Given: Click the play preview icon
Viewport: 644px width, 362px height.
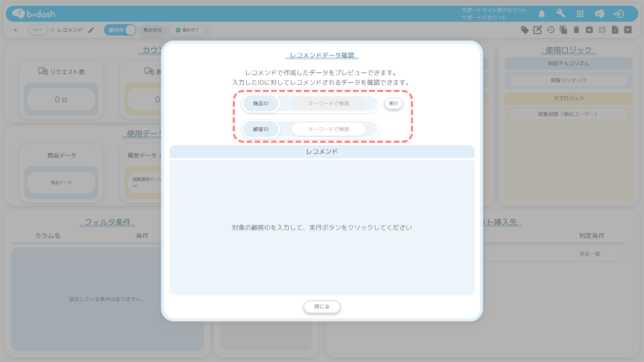Looking at the screenshot, I should tap(628, 30).
